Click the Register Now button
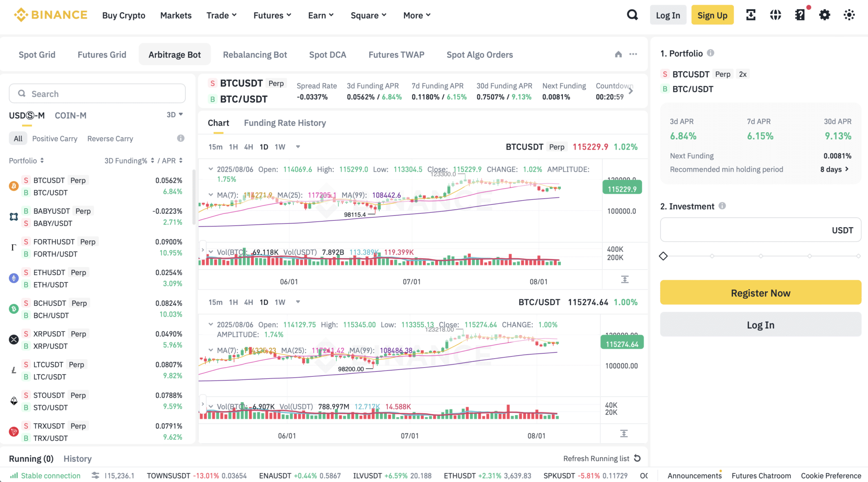This screenshot has width=868, height=482. (760, 293)
